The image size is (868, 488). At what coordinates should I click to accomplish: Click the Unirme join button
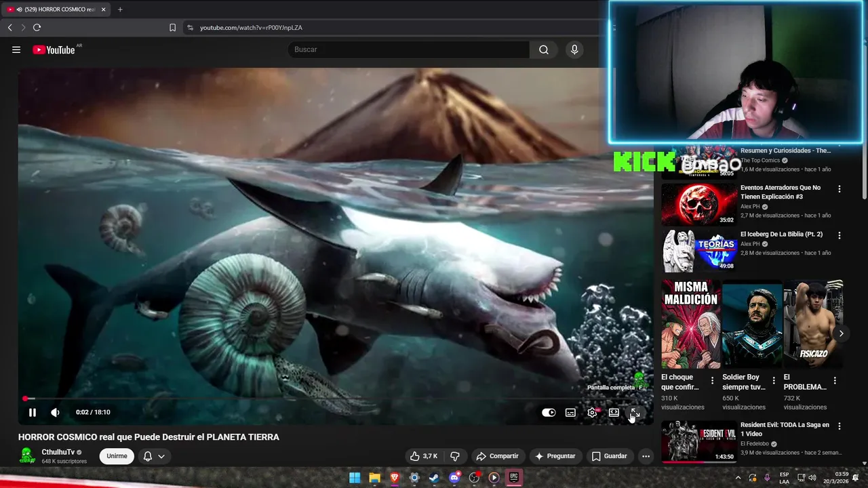click(117, 456)
